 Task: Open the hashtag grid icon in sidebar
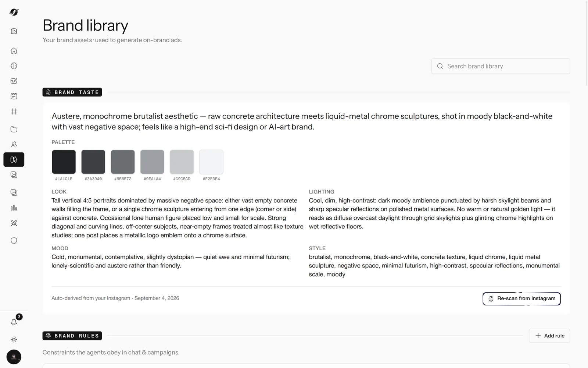click(14, 112)
